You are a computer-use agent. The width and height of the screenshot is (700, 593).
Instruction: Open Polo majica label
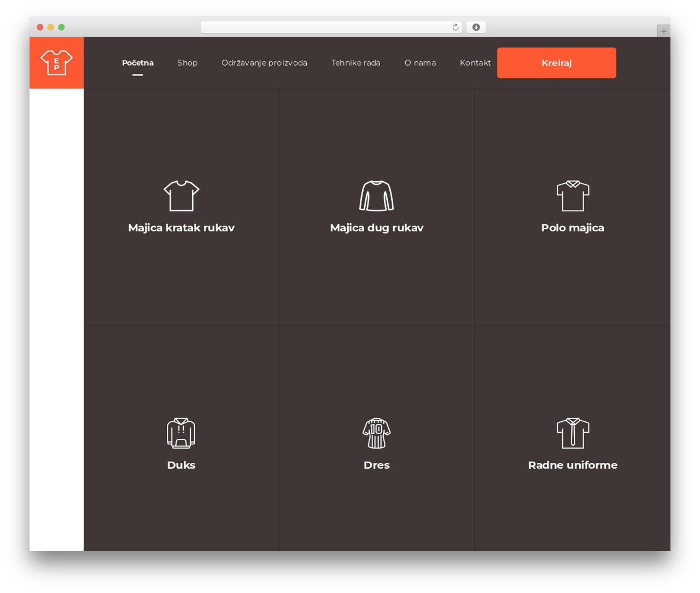point(573,228)
